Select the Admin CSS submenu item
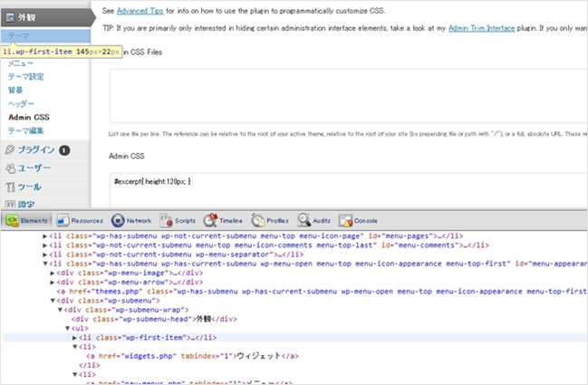Image resolution: width=588 pixels, height=385 pixels. click(29, 118)
